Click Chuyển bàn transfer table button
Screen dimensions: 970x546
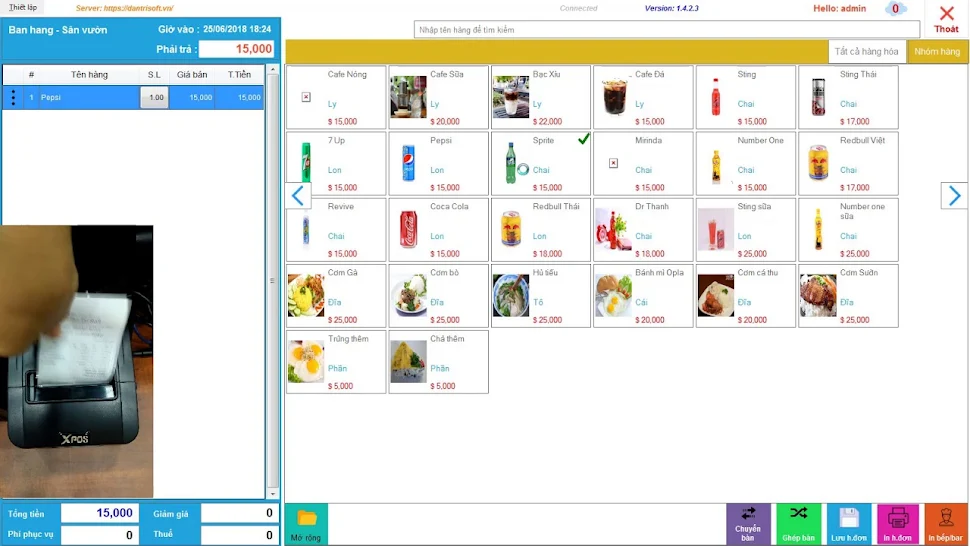[x=748, y=524]
